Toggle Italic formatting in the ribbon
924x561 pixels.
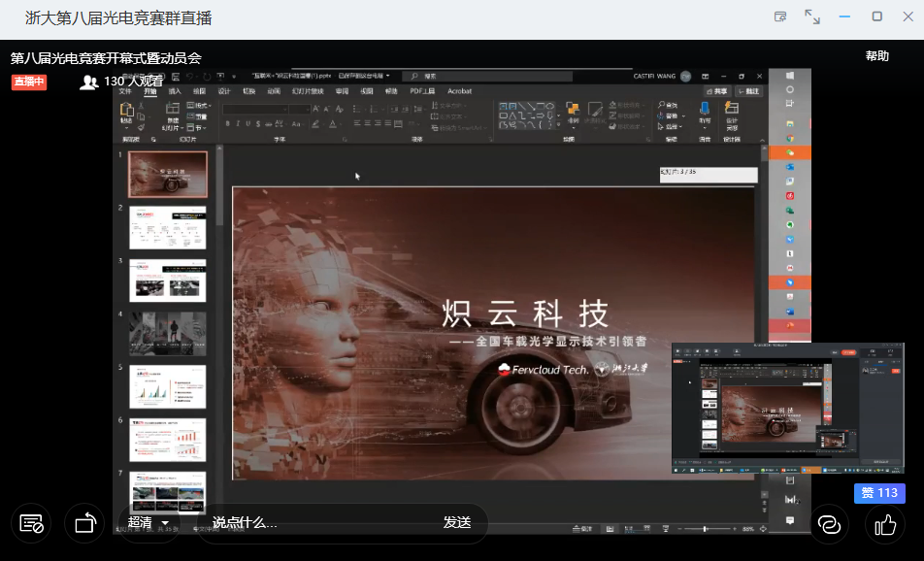[238, 124]
